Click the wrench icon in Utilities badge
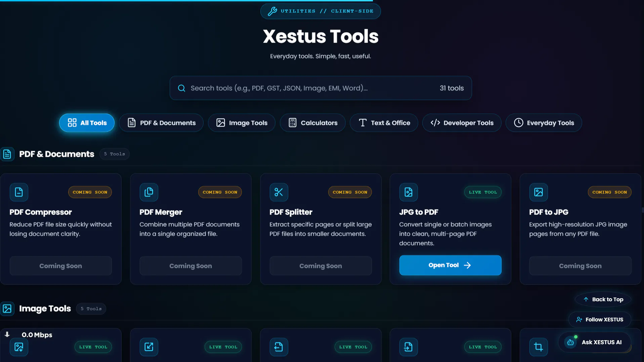Screen dimensions: 644x362 272,11
